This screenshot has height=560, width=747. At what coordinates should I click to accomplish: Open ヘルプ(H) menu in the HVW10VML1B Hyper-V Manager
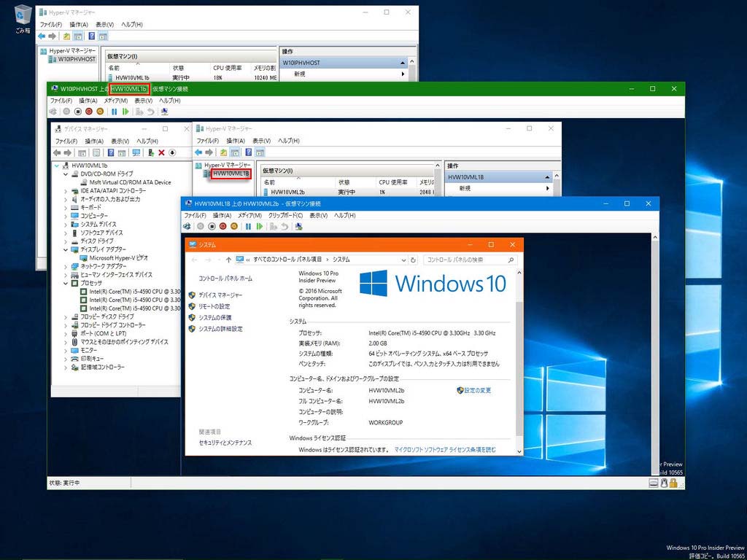click(x=289, y=141)
